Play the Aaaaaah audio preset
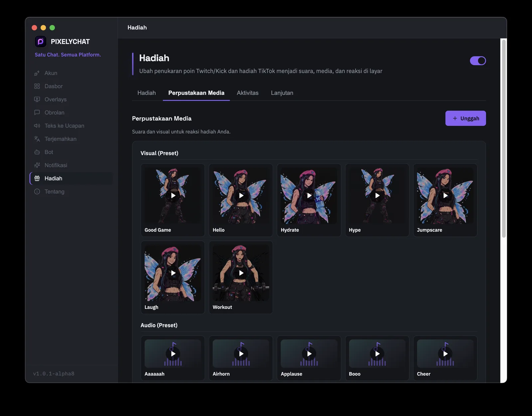Image resolution: width=532 pixels, height=416 pixels. [173, 354]
